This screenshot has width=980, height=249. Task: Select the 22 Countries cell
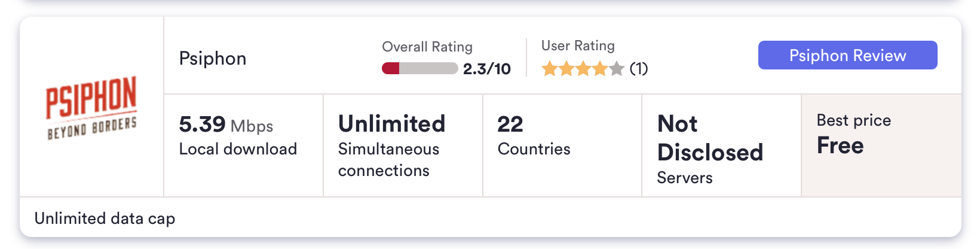[x=534, y=136]
